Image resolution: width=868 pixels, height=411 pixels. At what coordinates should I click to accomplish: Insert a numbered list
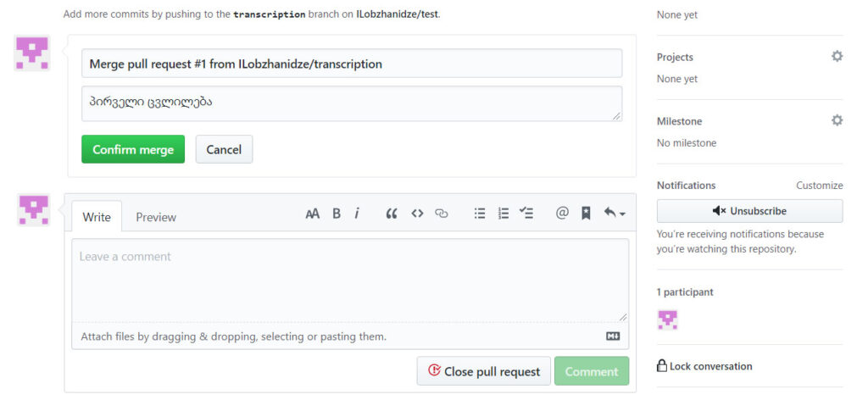point(504,214)
